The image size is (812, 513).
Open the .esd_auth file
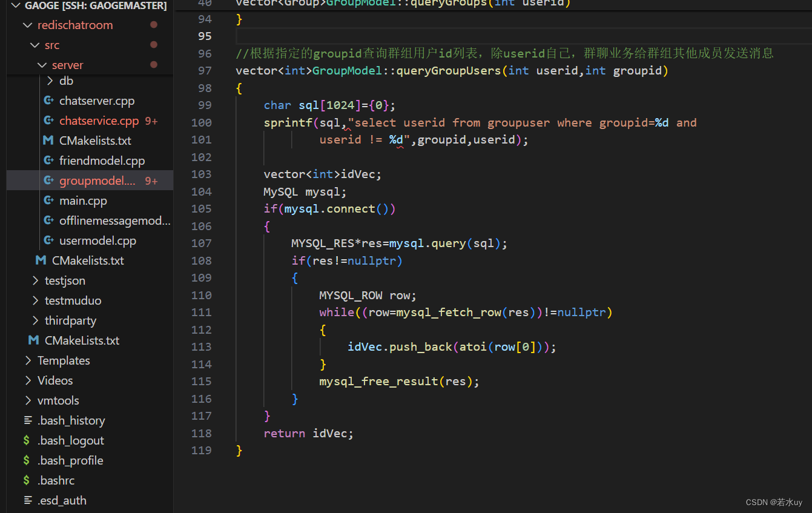62,501
